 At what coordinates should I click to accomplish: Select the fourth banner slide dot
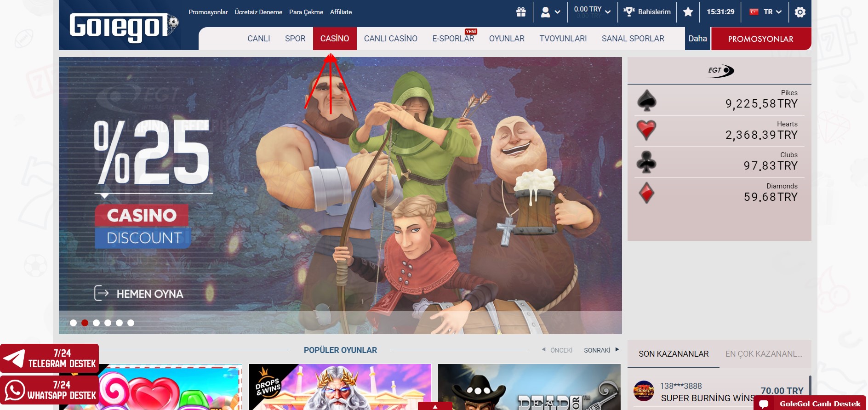(x=108, y=323)
